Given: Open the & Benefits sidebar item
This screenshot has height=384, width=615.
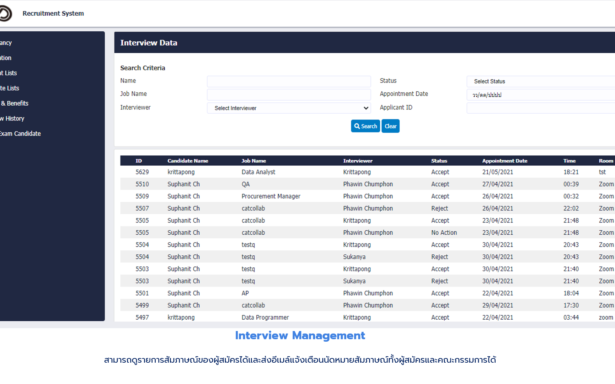Looking at the screenshot, I should coord(14,103).
